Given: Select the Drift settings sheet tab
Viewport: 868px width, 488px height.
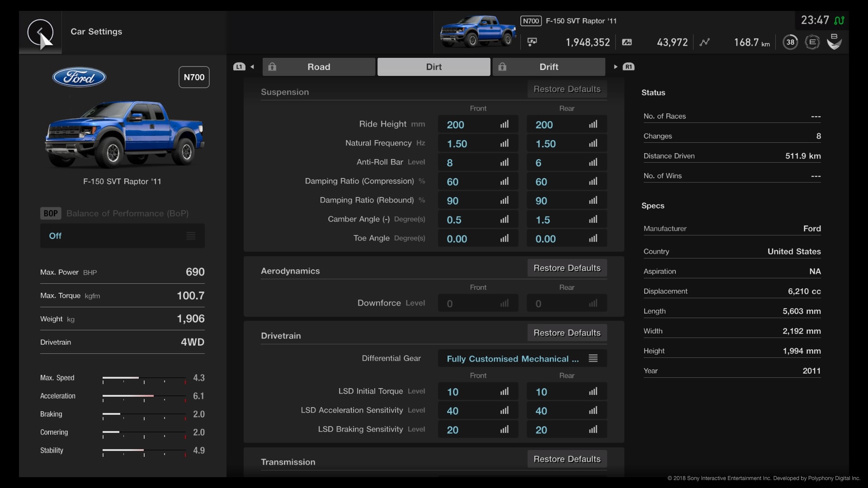Looking at the screenshot, I should tap(549, 67).
